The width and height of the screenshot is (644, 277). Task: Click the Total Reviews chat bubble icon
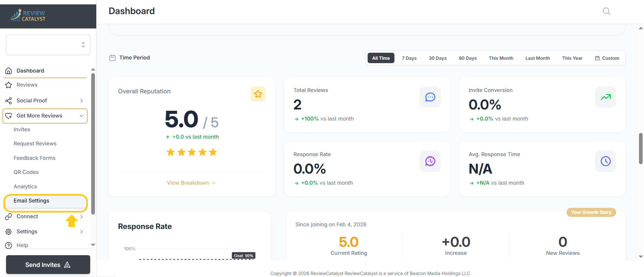pyautogui.click(x=430, y=97)
